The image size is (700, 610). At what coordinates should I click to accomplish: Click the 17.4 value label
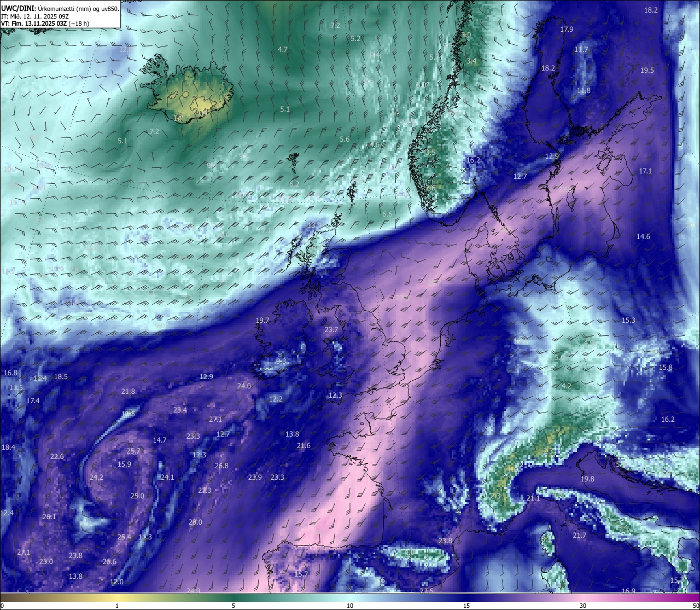[33, 400]
